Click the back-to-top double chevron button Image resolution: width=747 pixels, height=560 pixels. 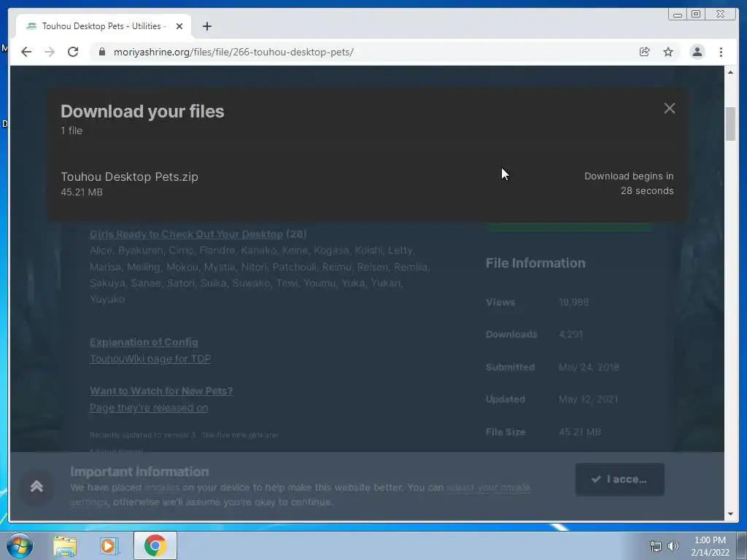point(36,486)
